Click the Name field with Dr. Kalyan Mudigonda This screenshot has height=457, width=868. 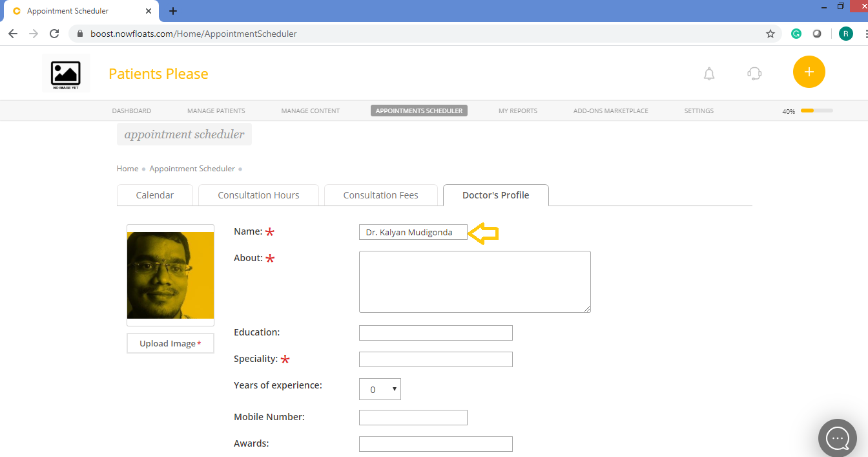(413, 232)
